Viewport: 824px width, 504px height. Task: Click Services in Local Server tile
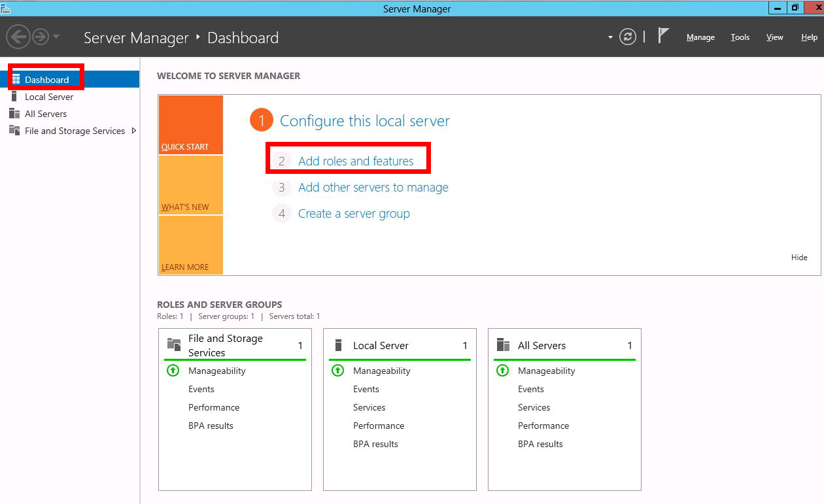[x=369, y=407]
